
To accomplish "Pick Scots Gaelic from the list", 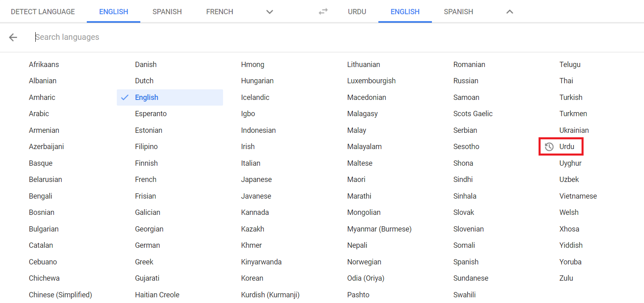I will coord(473,114).
